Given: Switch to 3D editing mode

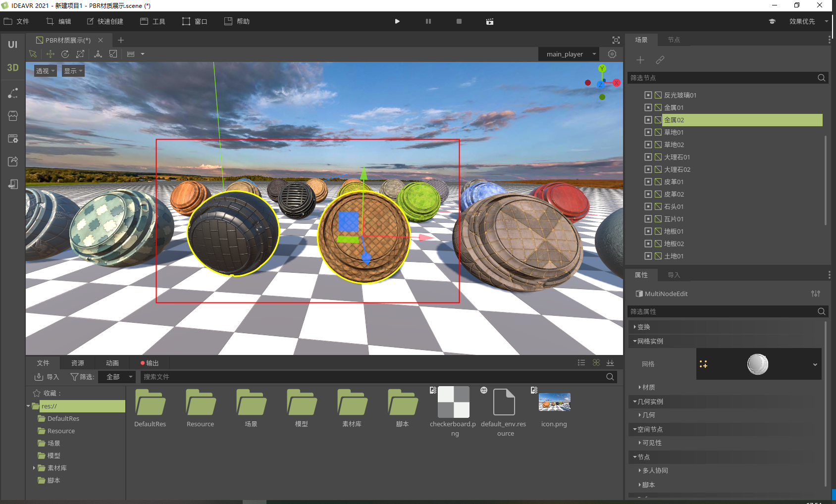Looking at the screenshot, I should (x=13, y=67).
